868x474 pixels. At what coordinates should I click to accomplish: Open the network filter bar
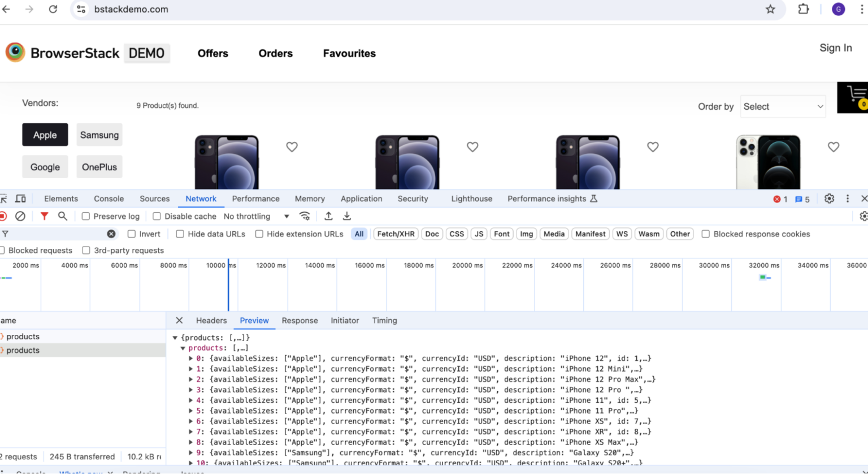tap(45, 216)
